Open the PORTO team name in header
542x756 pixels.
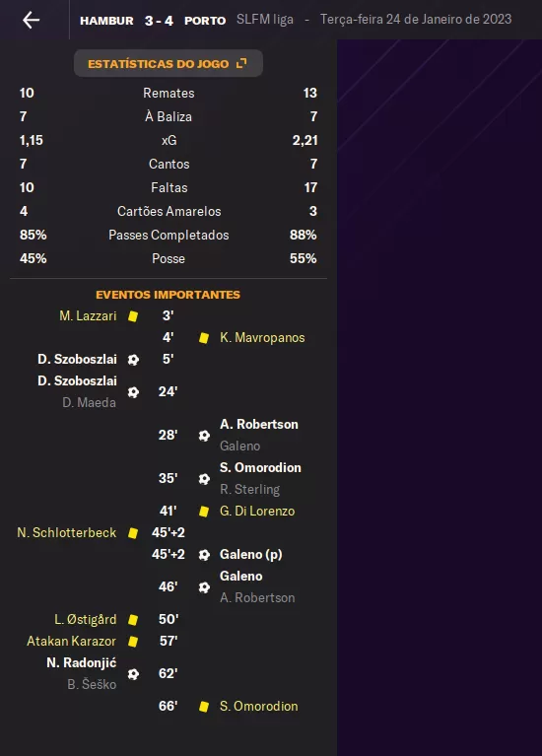tap(205, 21)
